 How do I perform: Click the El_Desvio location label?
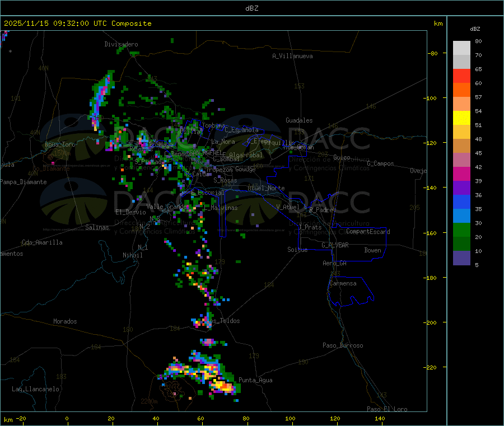coord(130,212)
